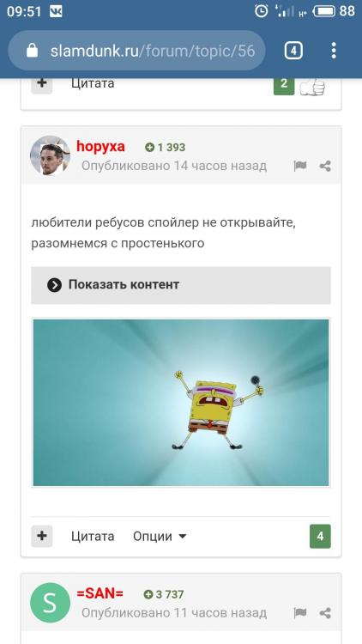This screenshot has width=362, height=644.
Task: Tap the padlock site security icon
Action: click(32, 51)
